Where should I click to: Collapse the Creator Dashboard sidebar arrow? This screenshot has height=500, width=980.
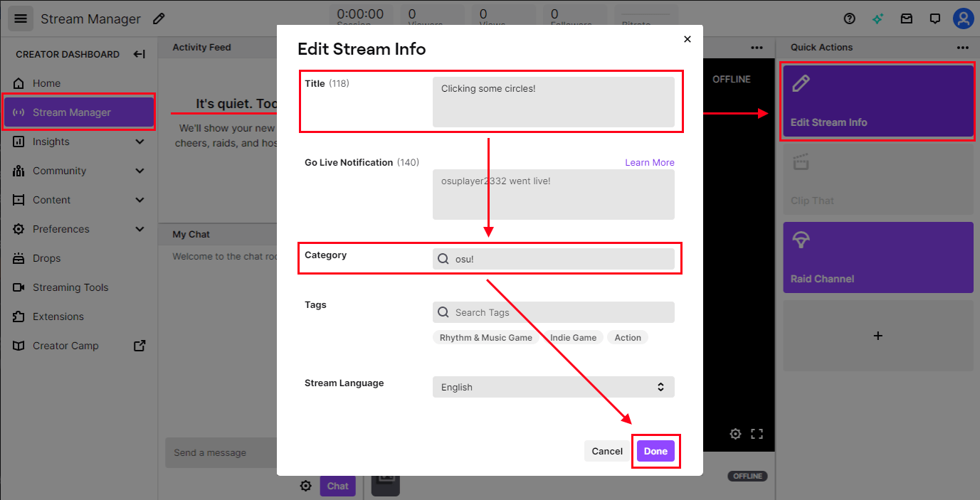click(139, 54)
